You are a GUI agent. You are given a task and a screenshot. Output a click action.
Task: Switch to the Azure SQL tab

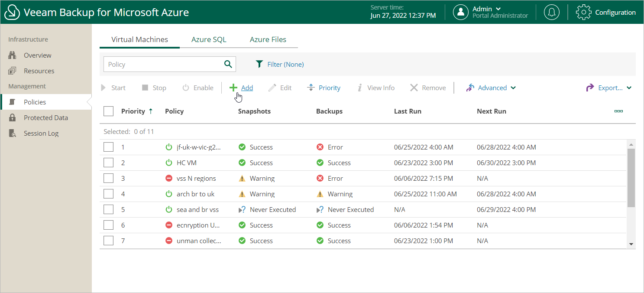tap(209, 39)
